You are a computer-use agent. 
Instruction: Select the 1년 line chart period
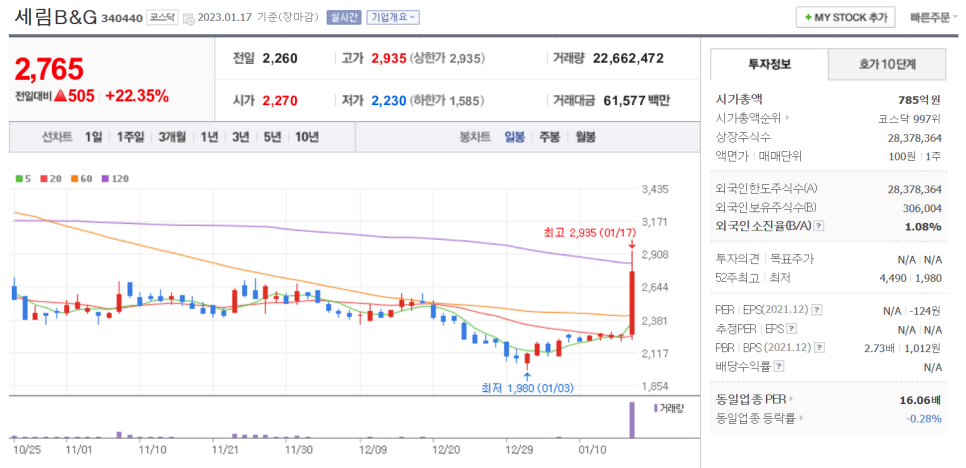[x=209, y=137]
